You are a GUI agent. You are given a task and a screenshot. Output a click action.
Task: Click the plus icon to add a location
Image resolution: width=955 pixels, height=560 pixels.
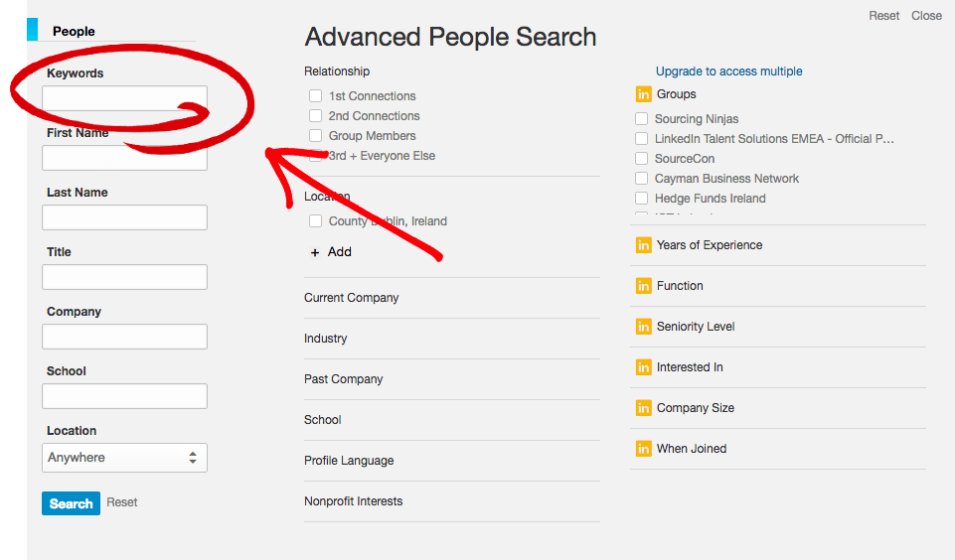(315, 252)
